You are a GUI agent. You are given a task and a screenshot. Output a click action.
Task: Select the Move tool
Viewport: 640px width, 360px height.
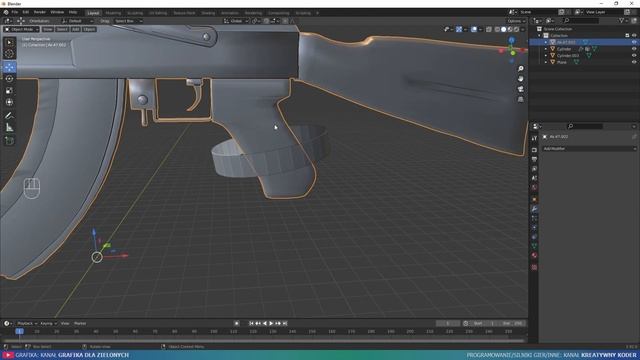[9, 67]
